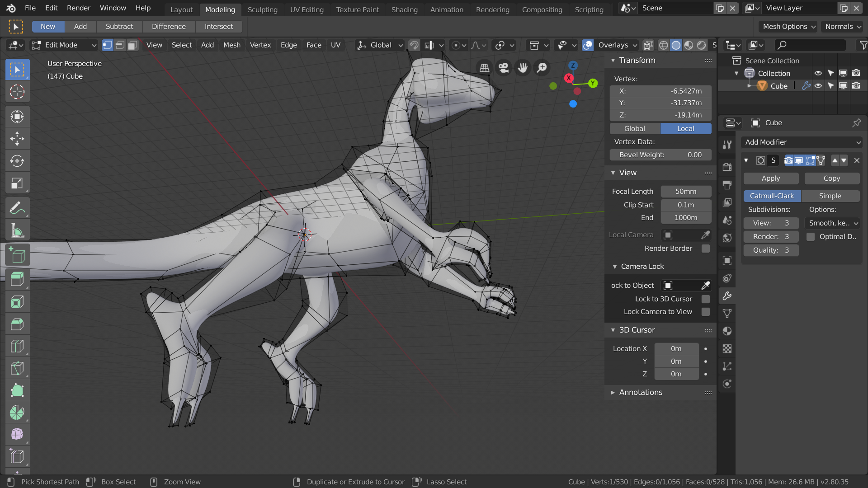Image resolution: width=868 pixels, height=488 pixels.
Task: Enable Lock Camera to View
Action: 705,312
